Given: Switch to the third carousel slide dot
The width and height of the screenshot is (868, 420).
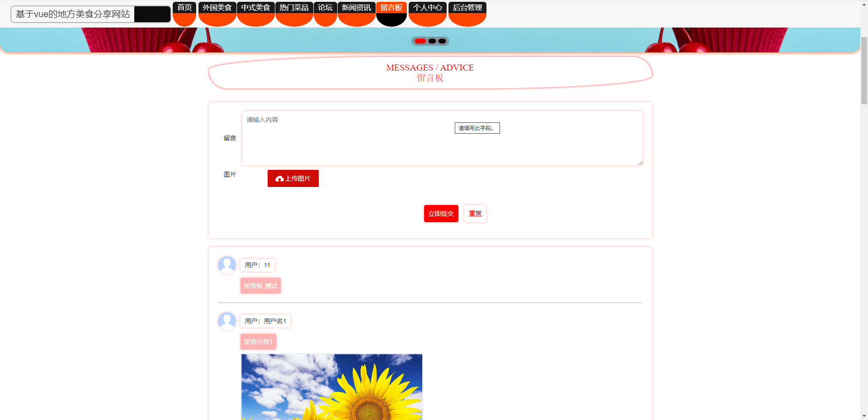Looking at the screenshot, I should click(442, 41).
